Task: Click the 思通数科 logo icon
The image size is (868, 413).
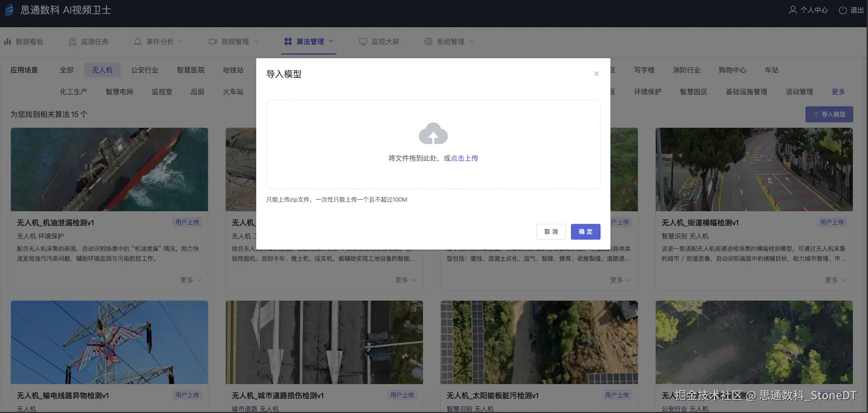Action: 9,10
